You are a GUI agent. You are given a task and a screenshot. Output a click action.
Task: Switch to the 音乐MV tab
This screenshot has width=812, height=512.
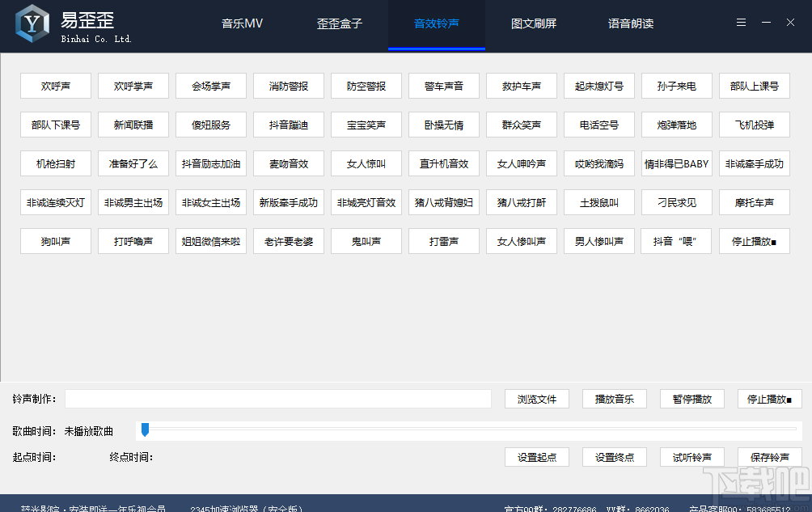[241, 23]
